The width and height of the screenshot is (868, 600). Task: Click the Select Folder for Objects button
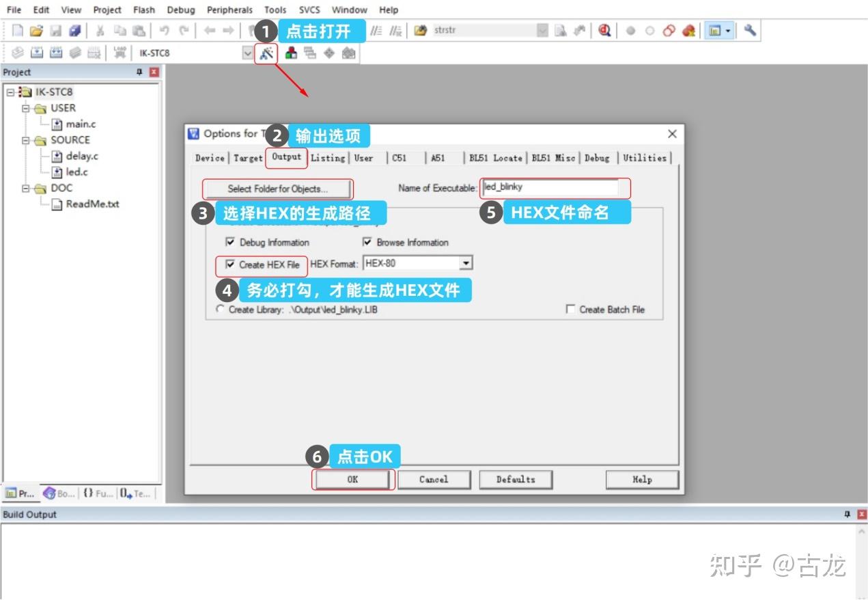277,189
